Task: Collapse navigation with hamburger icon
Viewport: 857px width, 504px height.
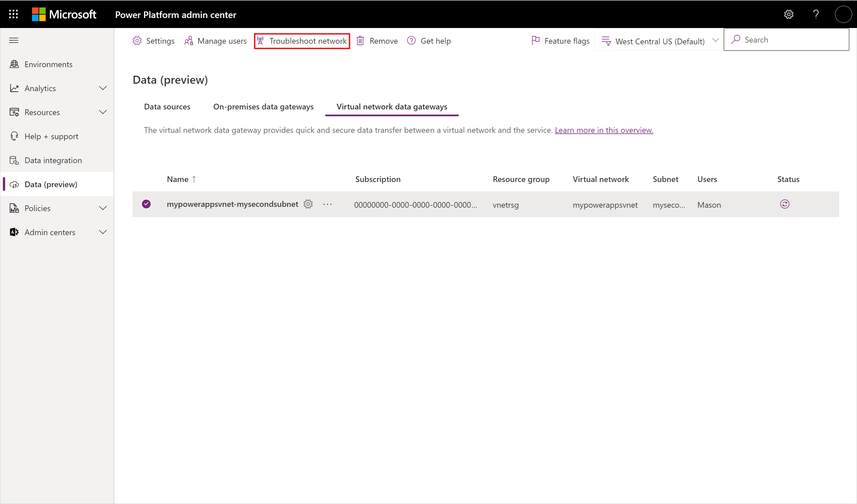Action: pyautogui.click(x=14, y=41)
